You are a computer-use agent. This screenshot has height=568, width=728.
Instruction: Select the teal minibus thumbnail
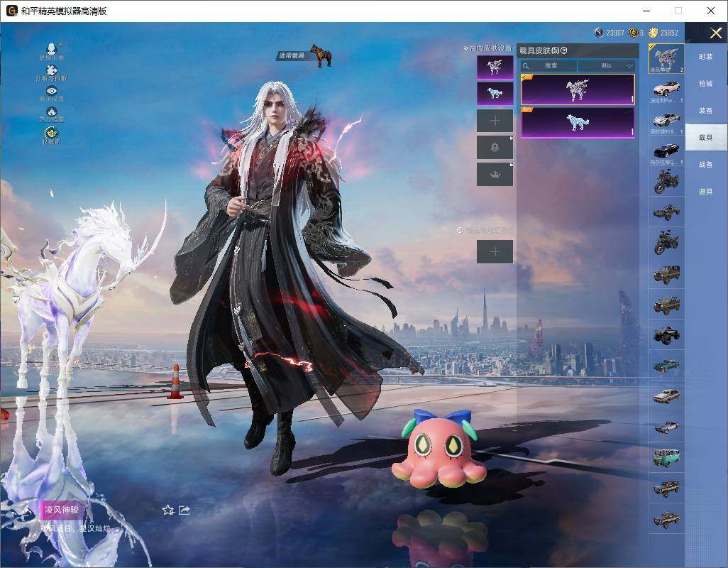tap(666, 457)
